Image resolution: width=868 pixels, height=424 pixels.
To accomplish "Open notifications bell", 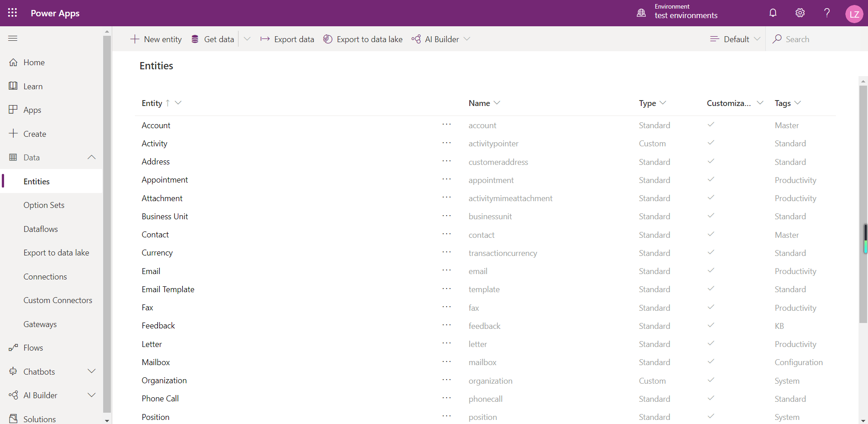I will coord(773,13).
